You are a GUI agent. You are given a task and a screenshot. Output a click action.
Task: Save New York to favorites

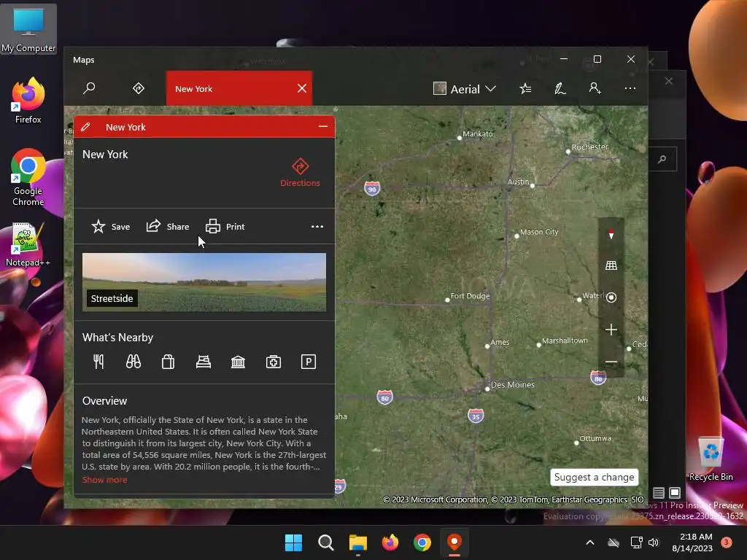click(x=111, y=227)
